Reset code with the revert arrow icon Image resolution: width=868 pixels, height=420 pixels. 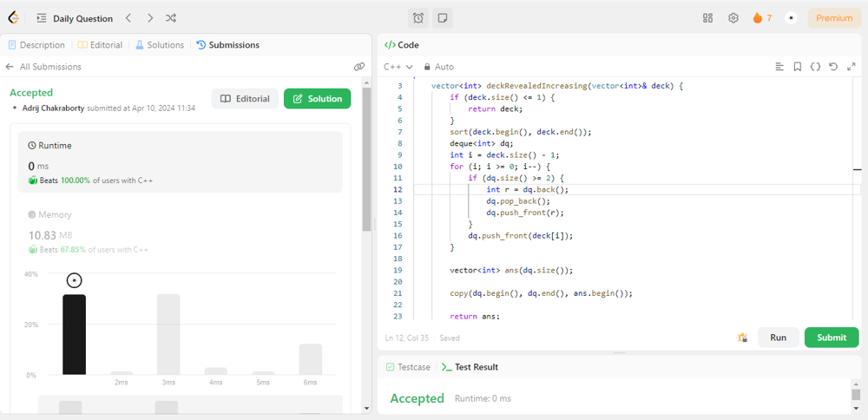[833, 67]
